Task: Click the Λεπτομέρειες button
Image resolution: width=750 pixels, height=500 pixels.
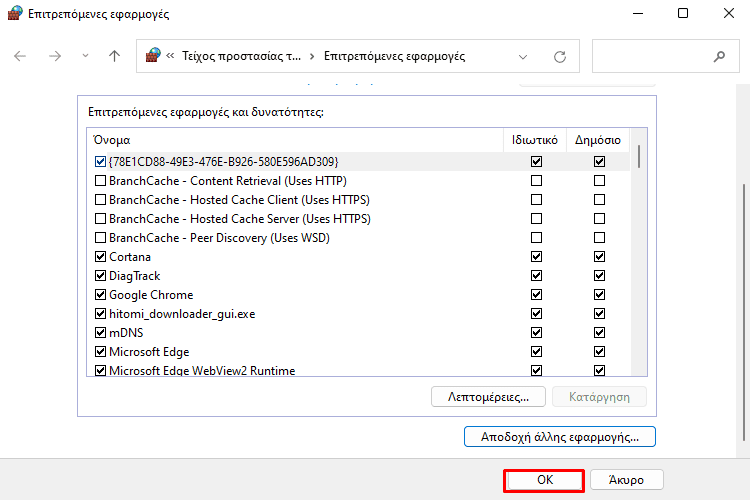Action: (x=488, y=396)
